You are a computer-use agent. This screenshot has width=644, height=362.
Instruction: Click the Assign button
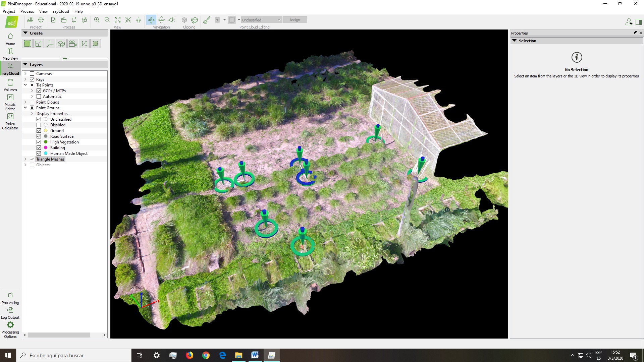(294, 20)
